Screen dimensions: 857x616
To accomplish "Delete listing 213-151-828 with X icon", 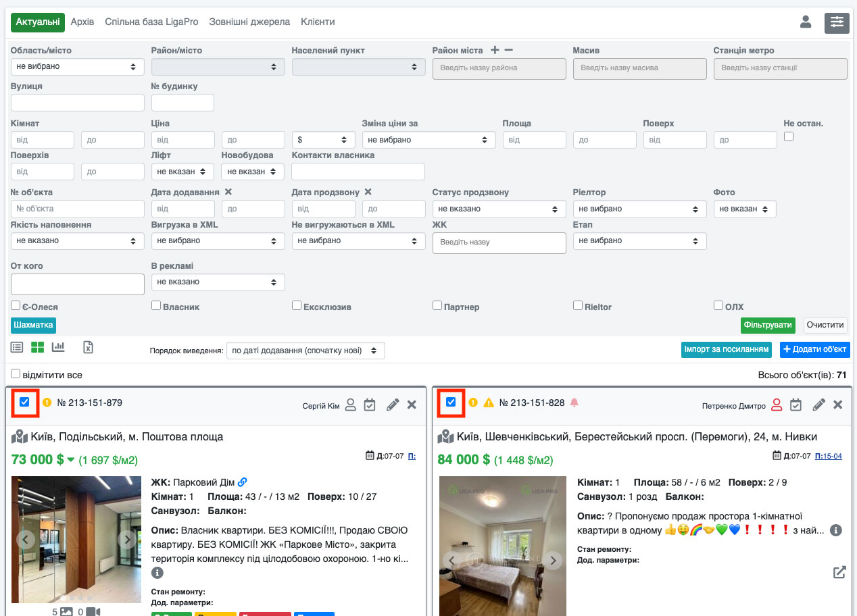I will [x=838, y=405].
